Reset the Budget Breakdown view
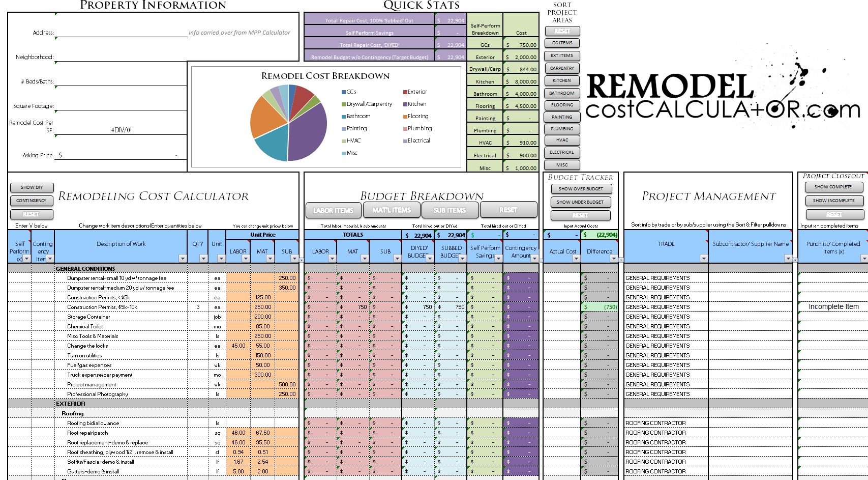The height and width of the screenshot is (480, 868). tap(508, 210)
